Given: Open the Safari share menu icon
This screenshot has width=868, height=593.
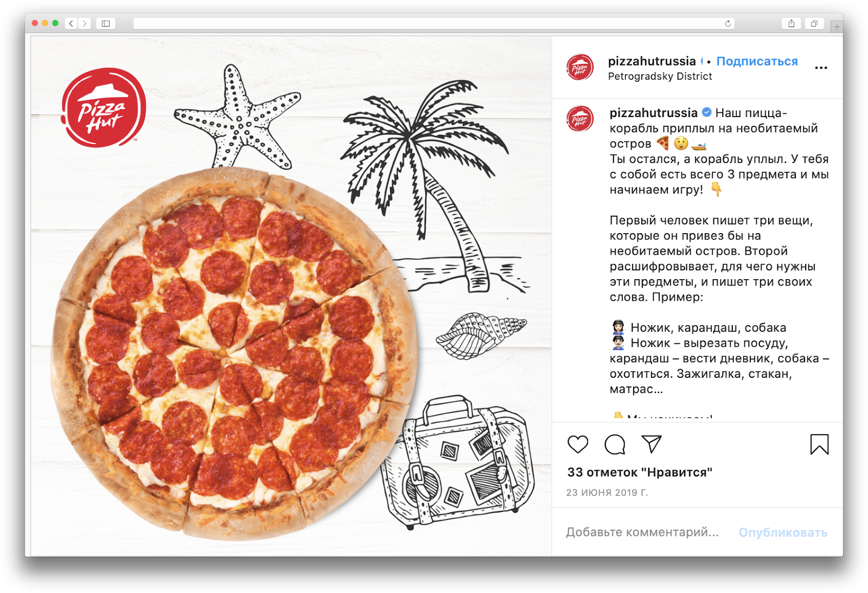Looking at the screenshot, I should click(x=792, y=23).
